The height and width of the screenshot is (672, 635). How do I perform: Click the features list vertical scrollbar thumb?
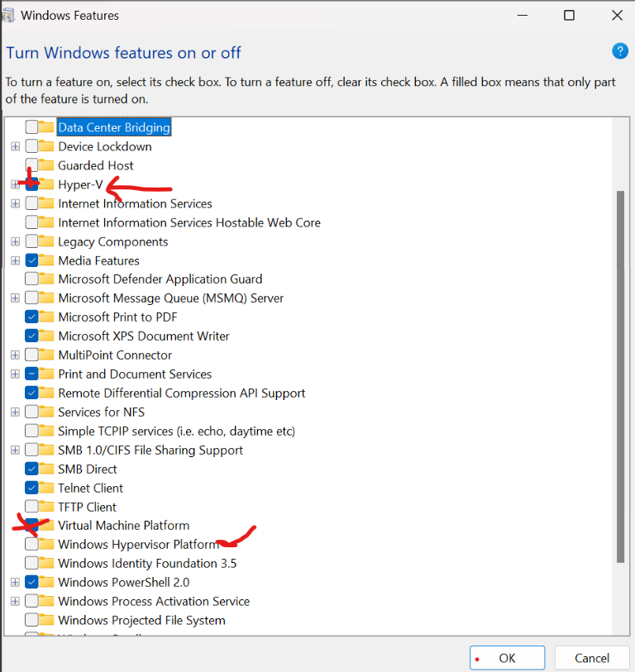point(620,377)
